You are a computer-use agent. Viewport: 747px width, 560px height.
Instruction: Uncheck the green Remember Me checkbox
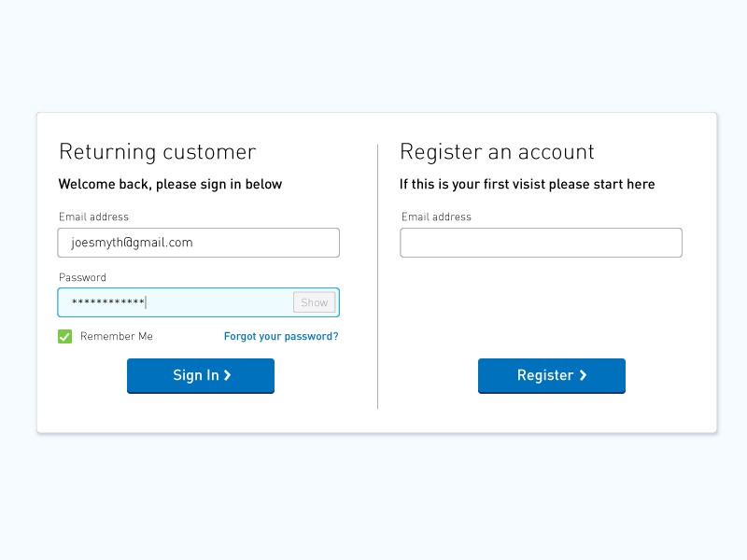64,337
